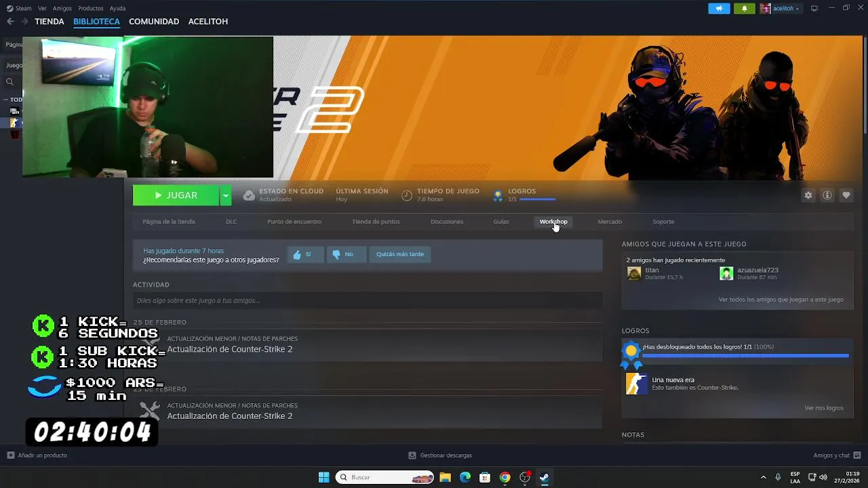Open first Actualización de Counter-Strike 2 news

click(230, 349)
